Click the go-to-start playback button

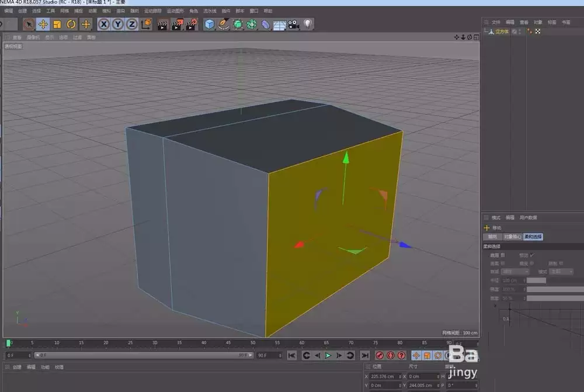(291, 355)
